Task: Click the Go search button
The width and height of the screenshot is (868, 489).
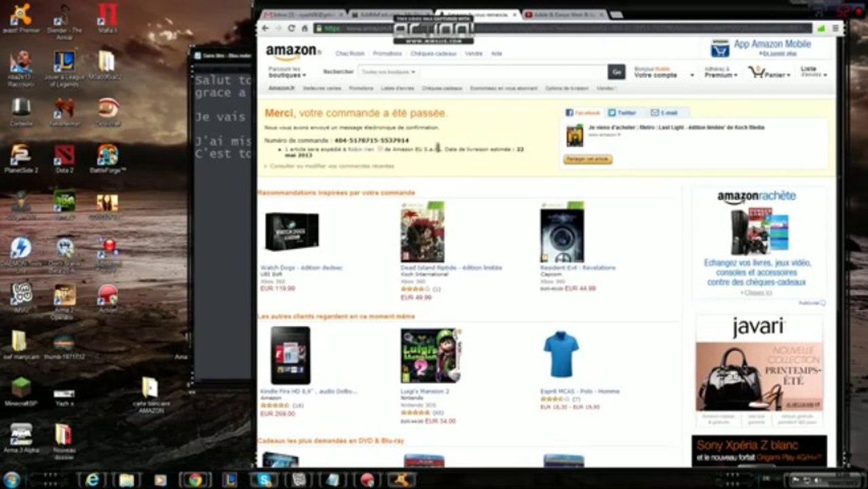Action: point(616,72)
